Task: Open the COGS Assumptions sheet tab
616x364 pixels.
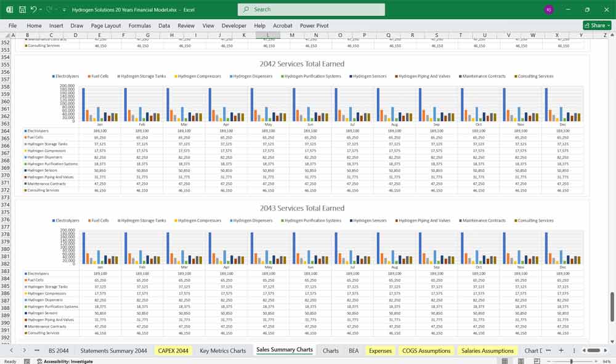Action: [426, 350]
